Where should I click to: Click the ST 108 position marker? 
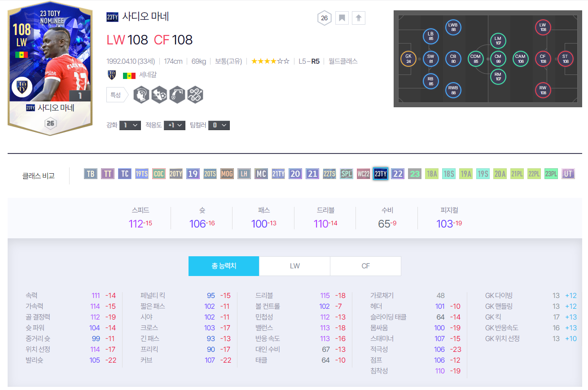pos(565,58)
